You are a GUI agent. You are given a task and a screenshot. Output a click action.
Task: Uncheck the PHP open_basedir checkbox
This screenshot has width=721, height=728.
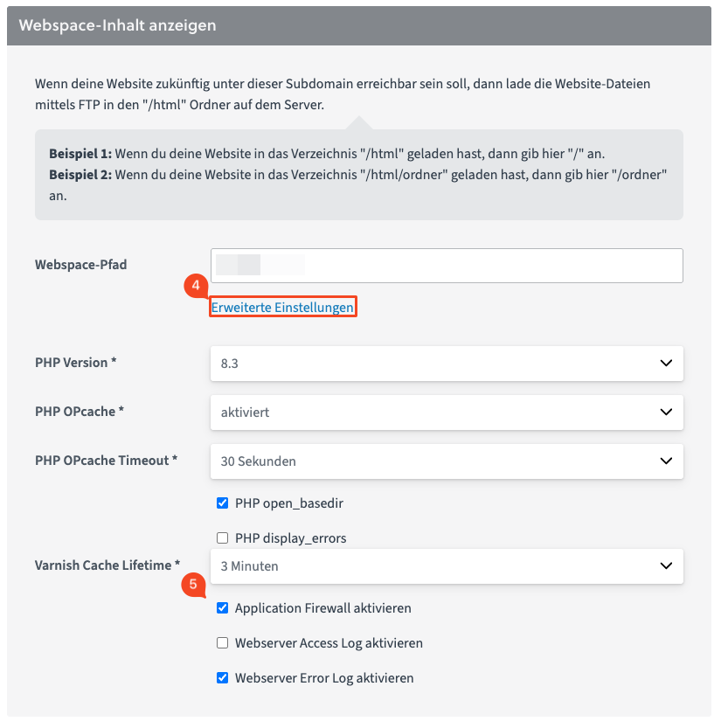(x=222, y=503)
